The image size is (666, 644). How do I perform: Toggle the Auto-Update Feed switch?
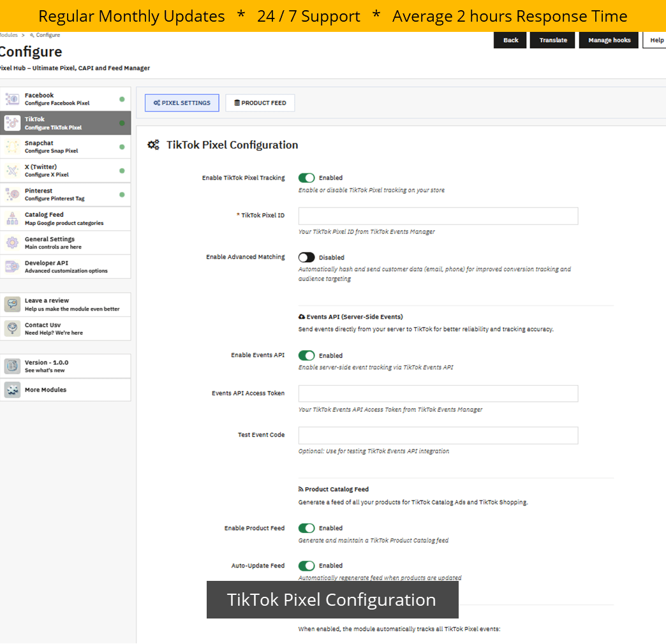click(x=306, y=566)
